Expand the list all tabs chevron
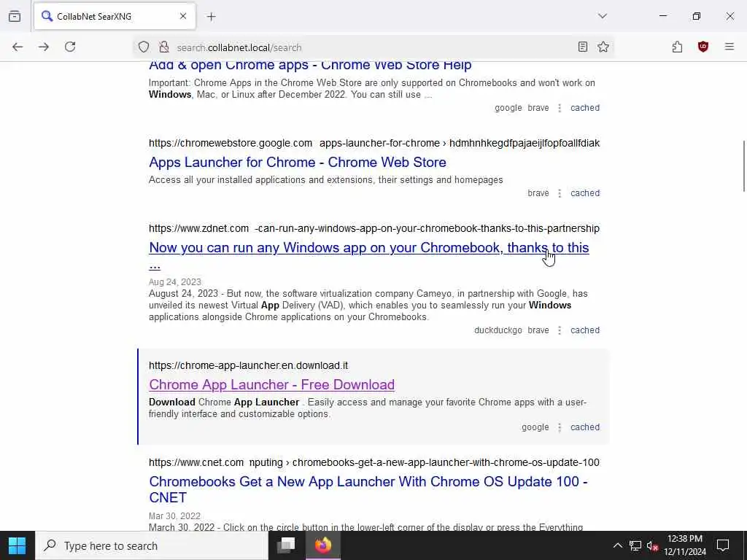The width and height of the screenshot is (747, 560). click(603, 16)
